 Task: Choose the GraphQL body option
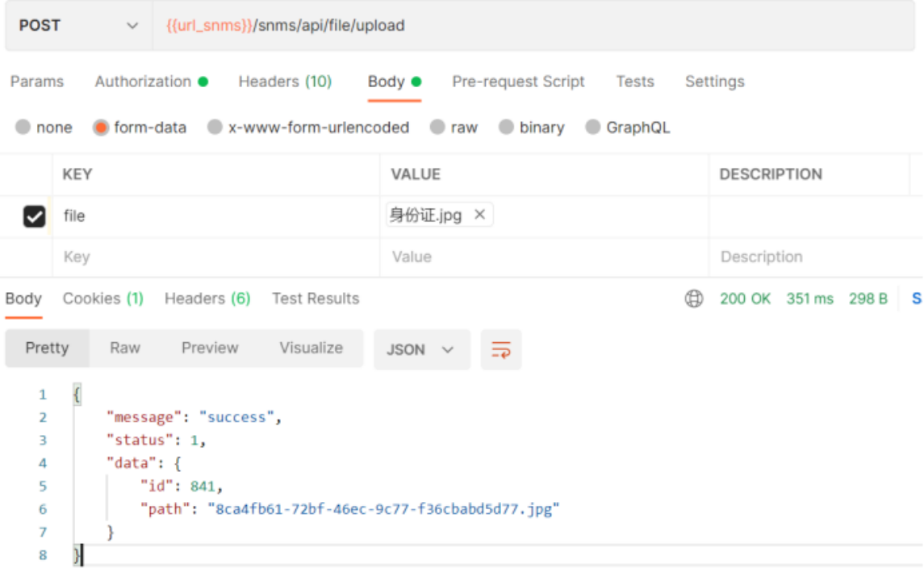[593, 127]
